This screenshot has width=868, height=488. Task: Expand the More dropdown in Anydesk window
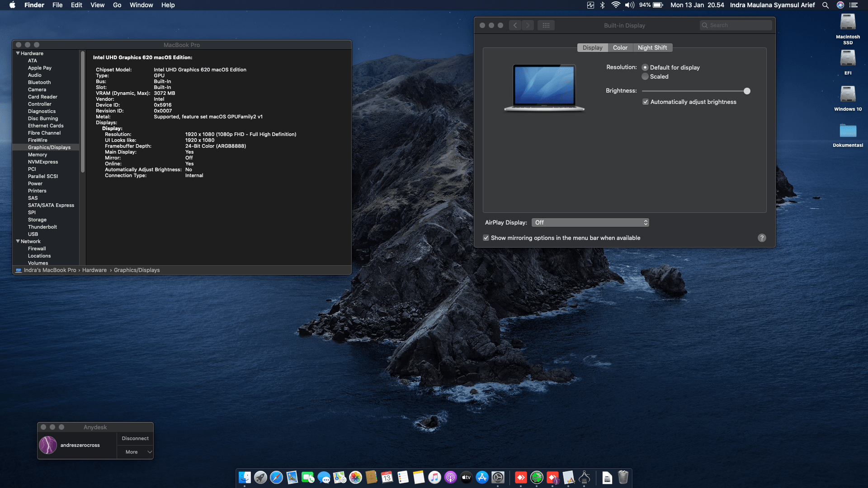click(x=136, y=452)
